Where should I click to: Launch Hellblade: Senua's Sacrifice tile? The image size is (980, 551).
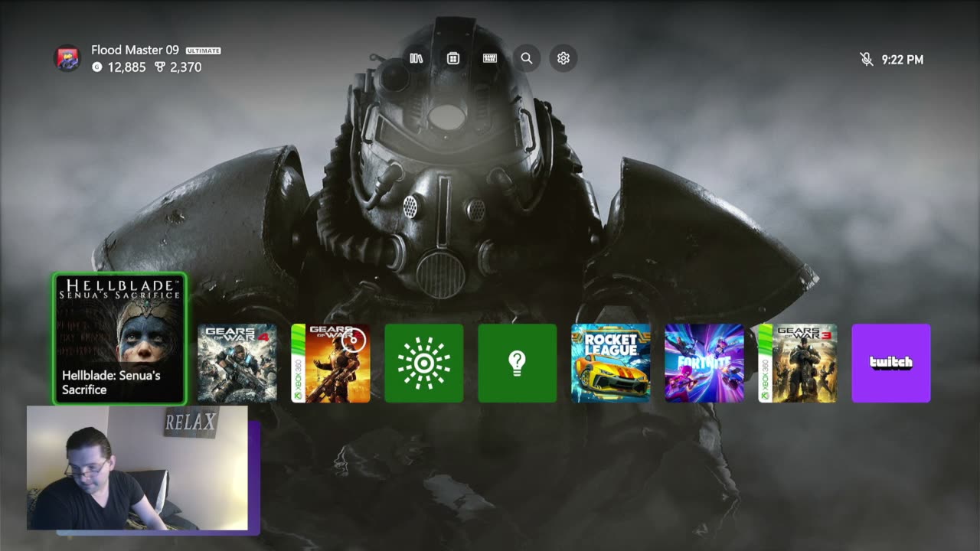pyautogui.click(x=119, y=338)
